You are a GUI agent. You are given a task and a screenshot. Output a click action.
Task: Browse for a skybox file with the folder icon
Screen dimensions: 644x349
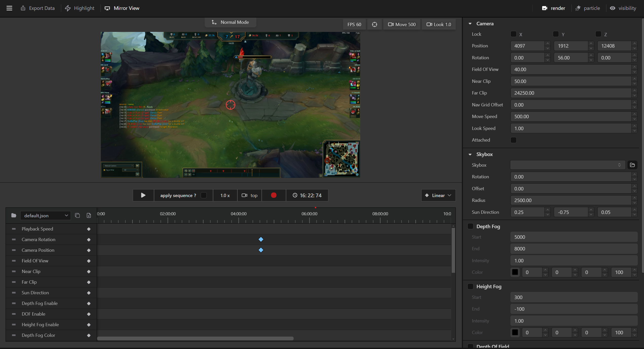click(632, 165)
